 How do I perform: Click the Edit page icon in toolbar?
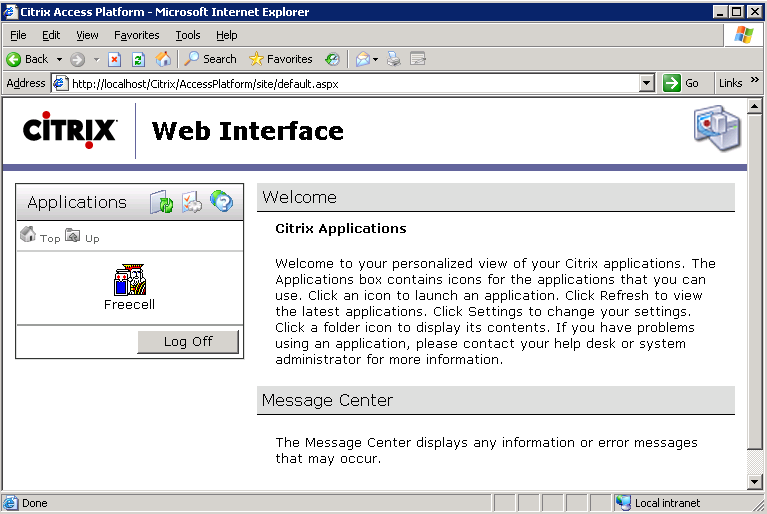coord(418,59)
